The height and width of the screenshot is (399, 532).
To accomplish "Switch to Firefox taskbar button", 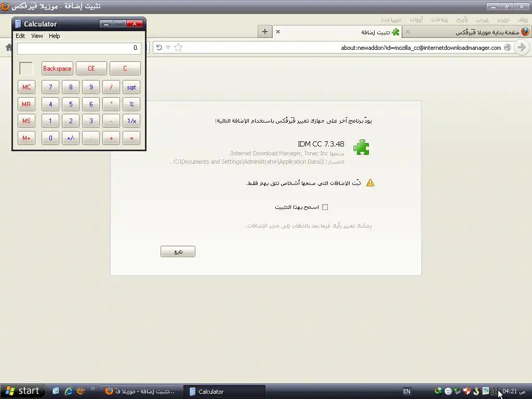I will 141,392.
